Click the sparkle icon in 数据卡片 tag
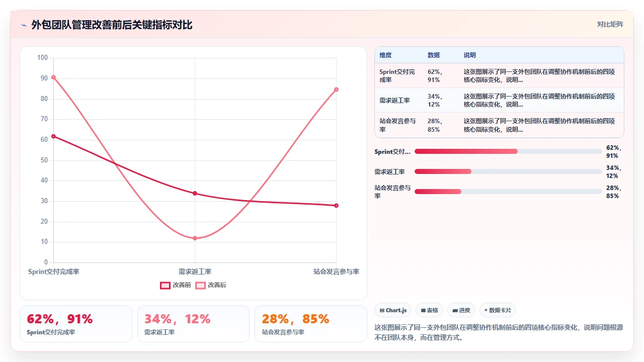The width and height of the screenshot is (644, 362). tap(486, 310)
